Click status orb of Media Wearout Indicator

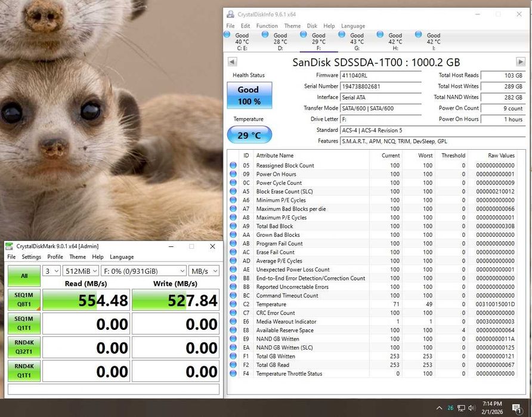pyautogui.click(x=233, y=322)
